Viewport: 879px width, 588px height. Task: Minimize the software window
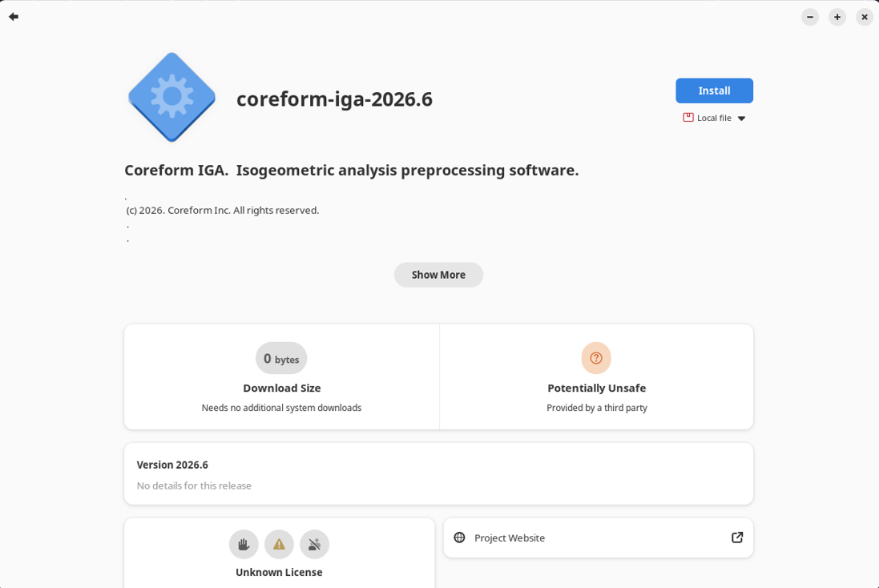(x=810, y=17)
